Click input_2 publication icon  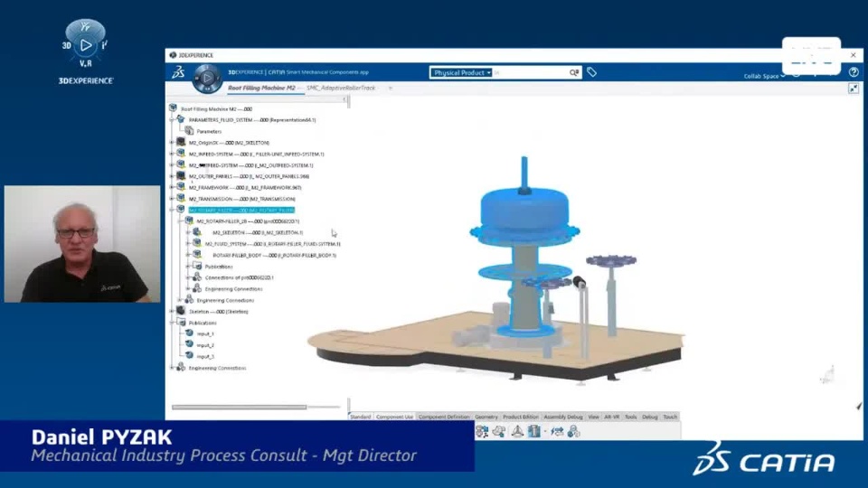point(189,344)
